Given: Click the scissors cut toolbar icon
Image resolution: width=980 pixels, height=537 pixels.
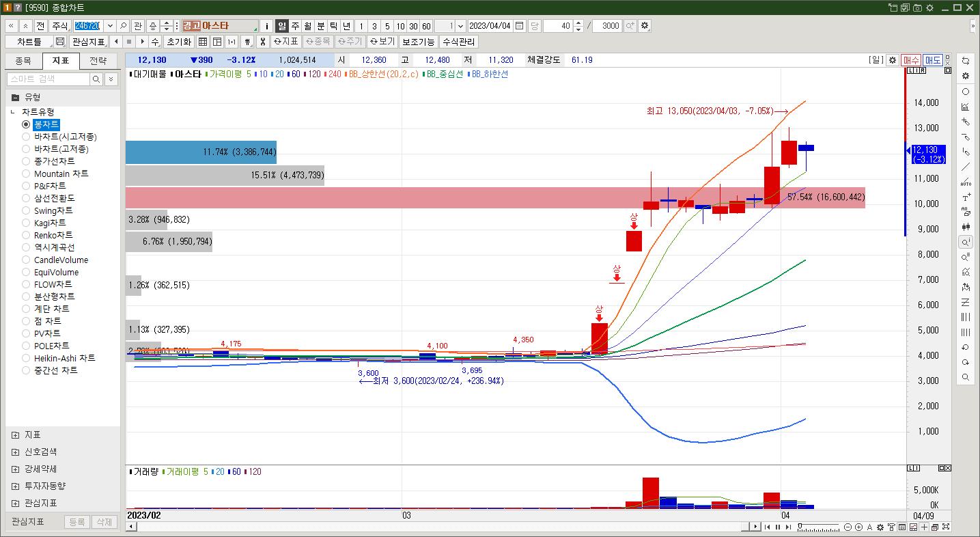Looking at the screenshot, I should [x=262, y=42].
